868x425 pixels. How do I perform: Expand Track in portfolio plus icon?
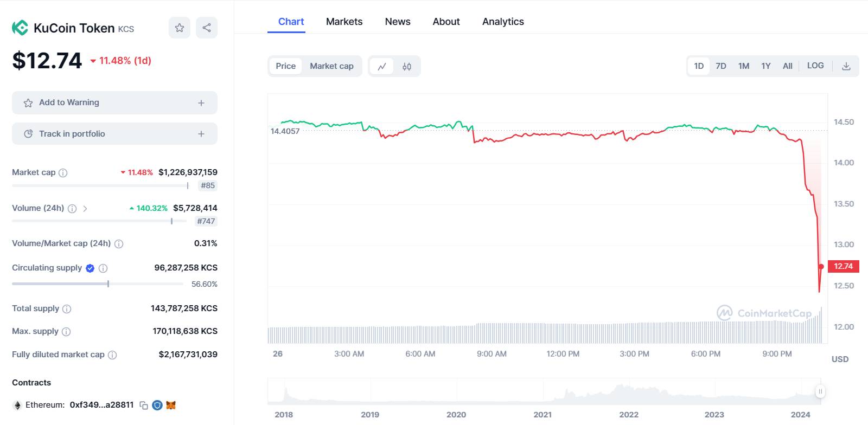tap(201, 134)
